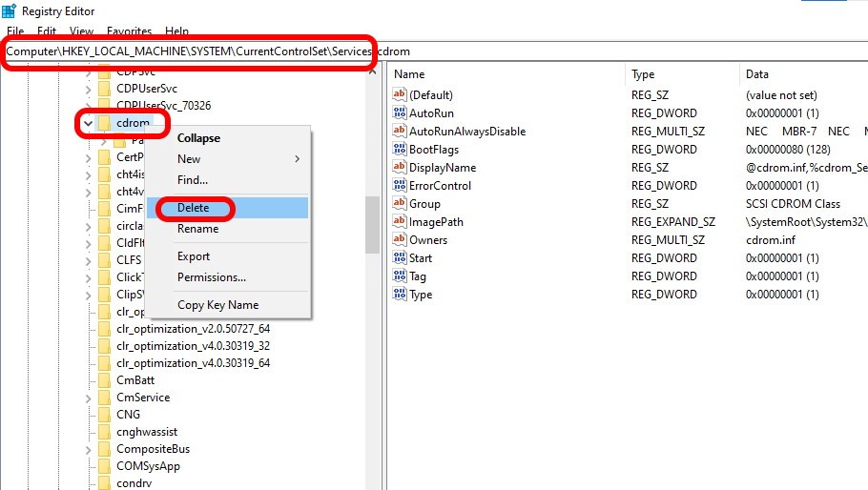The height and width of the screenshot is (490, 868).
Task: Click the ErrorControl DWORD value icon
Action: tap(399, 185)
